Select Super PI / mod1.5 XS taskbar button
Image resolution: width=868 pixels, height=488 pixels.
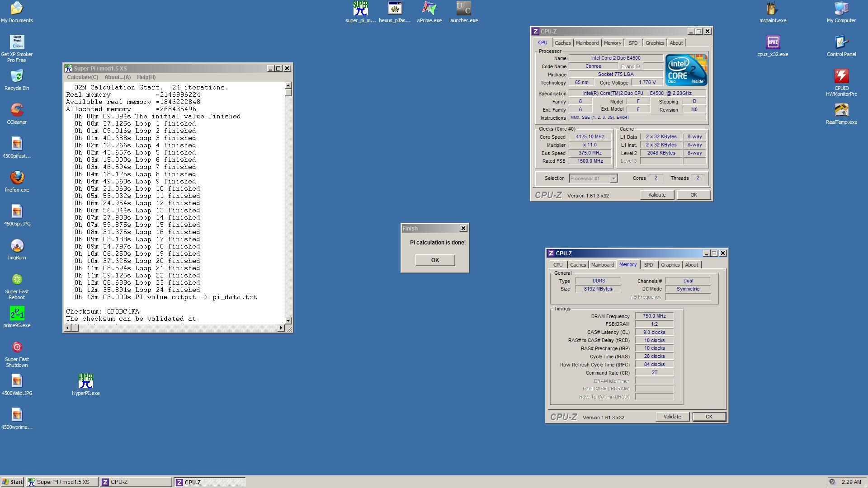62,482
